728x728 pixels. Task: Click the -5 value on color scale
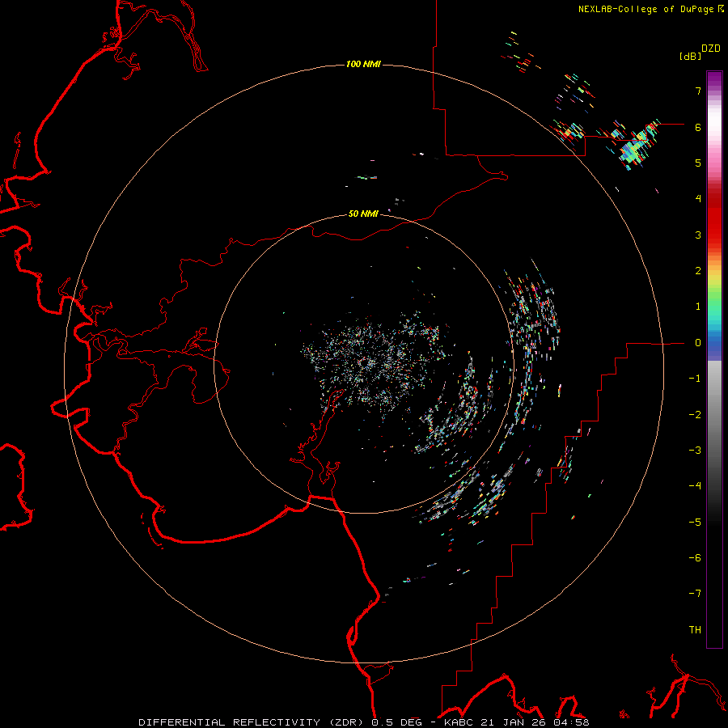click(x=695, y=523)
